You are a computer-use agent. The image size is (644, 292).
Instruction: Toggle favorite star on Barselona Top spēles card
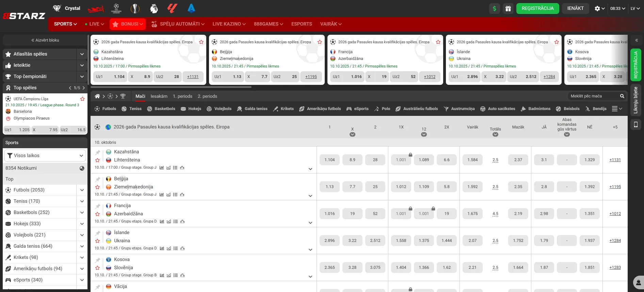coord(82,99)
